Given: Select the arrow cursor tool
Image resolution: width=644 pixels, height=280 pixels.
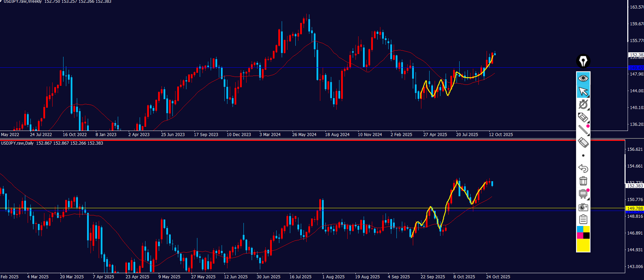Looking at the screenshot, I should [583, 91].
